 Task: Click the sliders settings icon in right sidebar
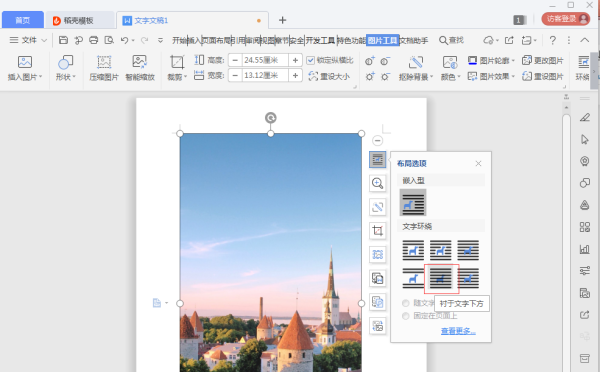point(585,271)
